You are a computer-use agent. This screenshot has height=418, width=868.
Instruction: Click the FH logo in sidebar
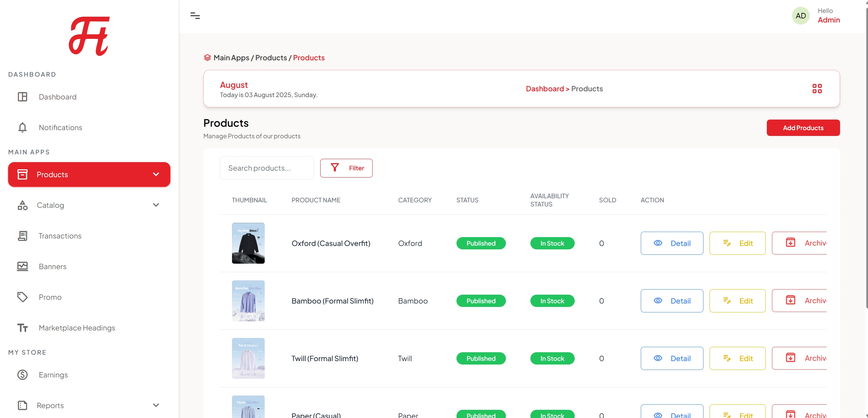click(x=89, y=36)
